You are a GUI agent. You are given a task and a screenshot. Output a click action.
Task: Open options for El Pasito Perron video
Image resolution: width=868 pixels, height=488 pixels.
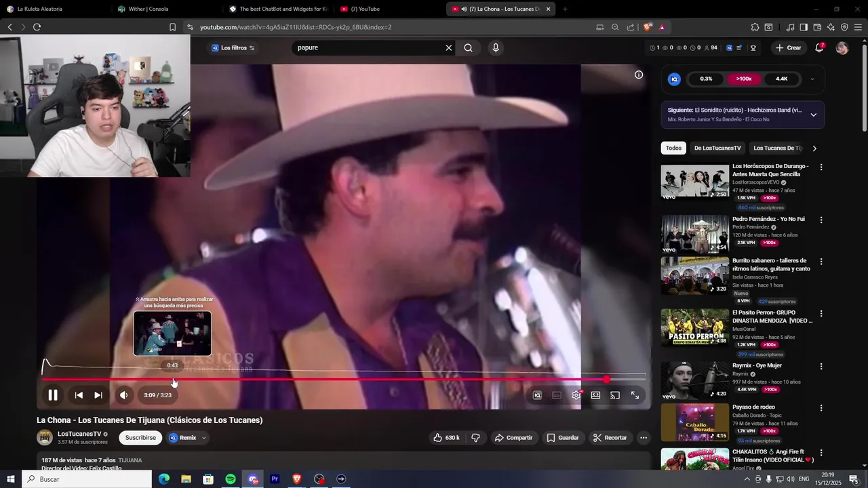821,314
